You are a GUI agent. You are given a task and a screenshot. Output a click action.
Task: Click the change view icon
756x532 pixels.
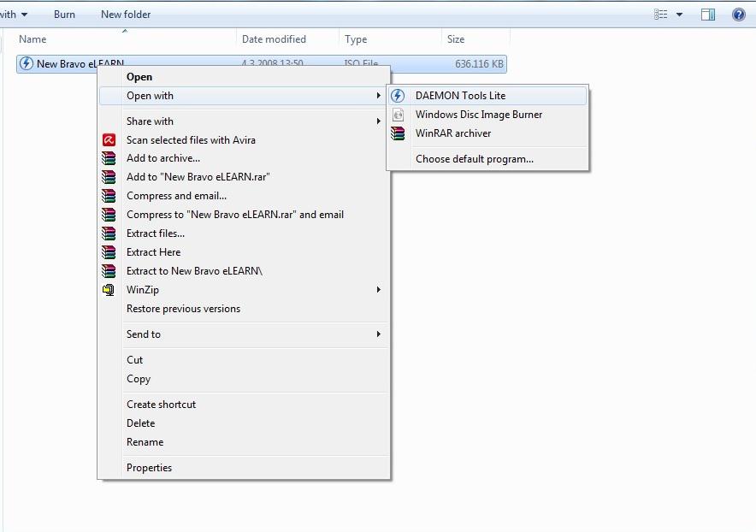pos(661,15)
